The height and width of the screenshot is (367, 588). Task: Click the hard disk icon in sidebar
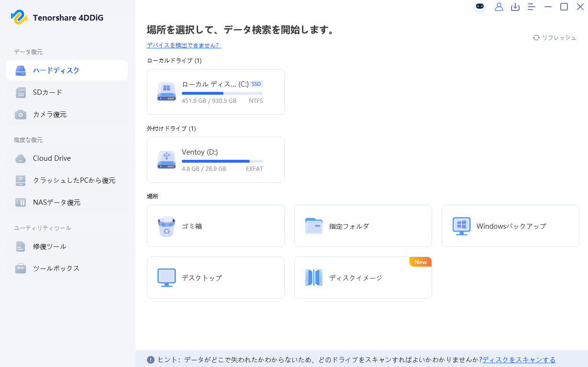pyautogui.click(x=21, y=70)
